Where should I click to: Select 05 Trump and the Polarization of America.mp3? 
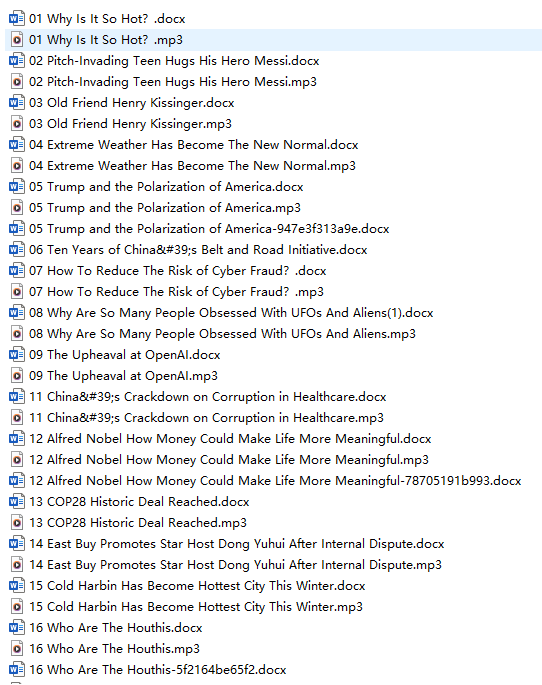(x=165, y=208)
